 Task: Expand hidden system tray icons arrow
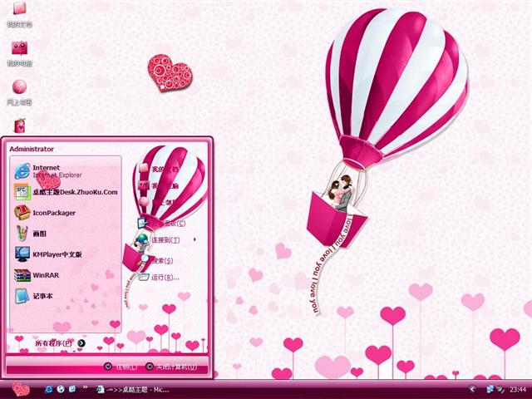(x=471, y=390)
